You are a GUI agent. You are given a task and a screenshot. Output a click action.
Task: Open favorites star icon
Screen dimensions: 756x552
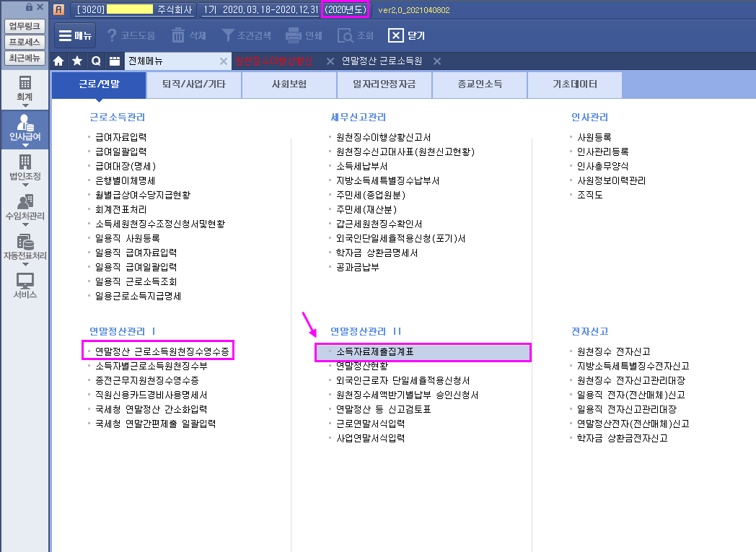click(77, 61)
